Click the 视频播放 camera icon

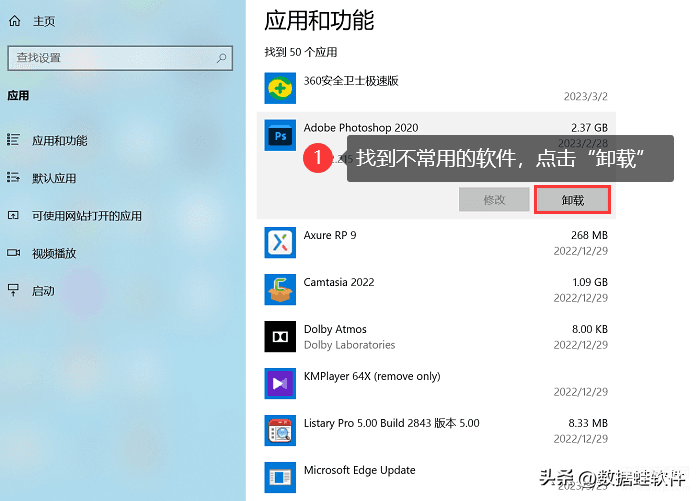coord(13,253)
